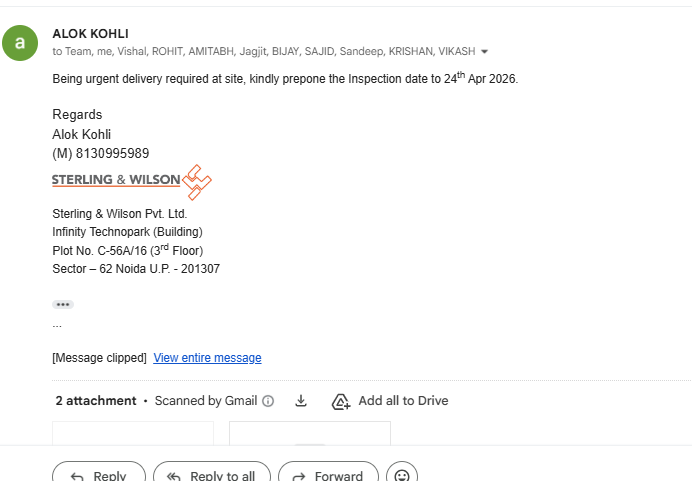Click Alok Kohli's green avatar icon

20,43
